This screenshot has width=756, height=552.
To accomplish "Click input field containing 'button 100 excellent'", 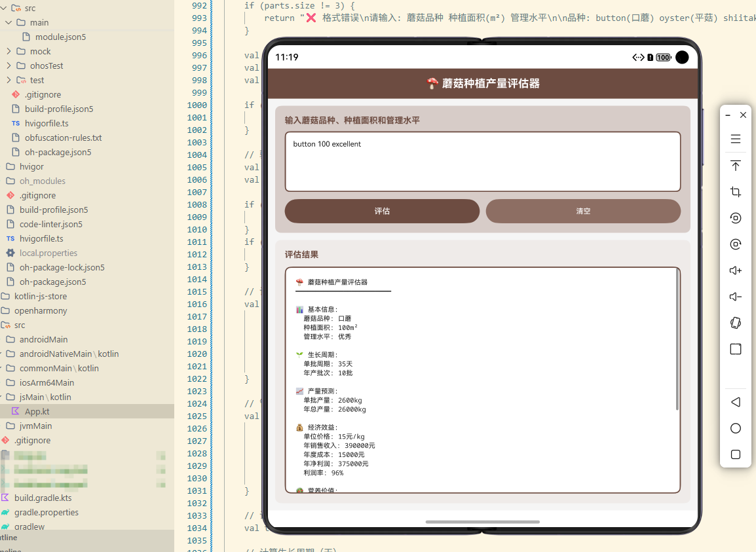I will [x=483, y=162].
